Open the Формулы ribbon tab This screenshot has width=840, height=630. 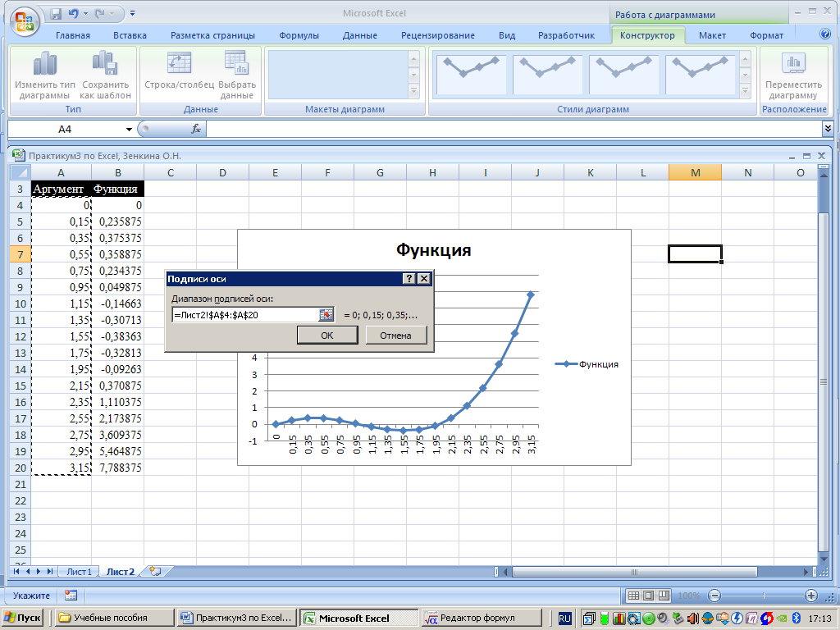(299, 35)
